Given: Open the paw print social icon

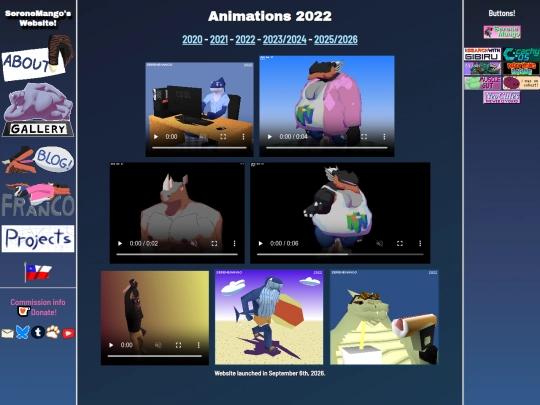Looking at the screenshot, I should [x=53, y=333].
